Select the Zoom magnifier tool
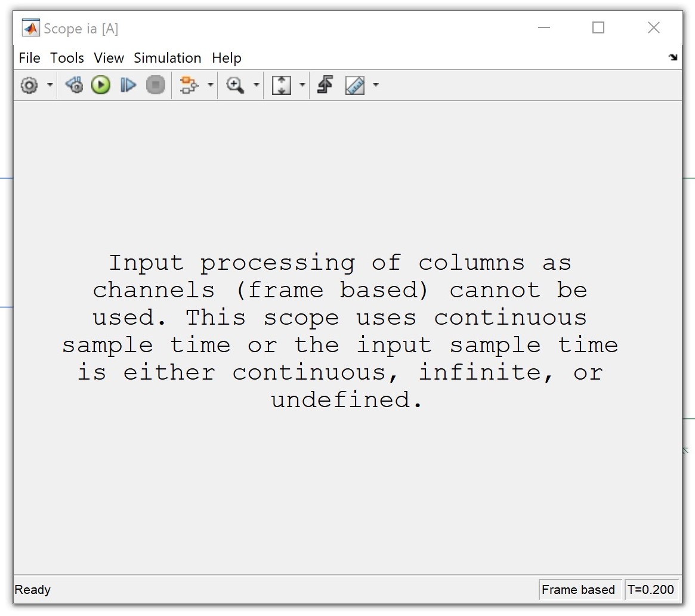This screenshot has width=695, height=616. pos(235,85)
